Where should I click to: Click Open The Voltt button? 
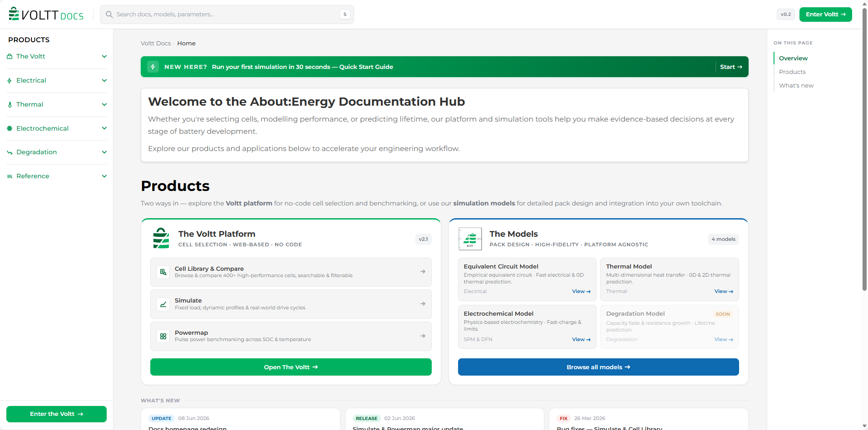(x=291, y=367)
